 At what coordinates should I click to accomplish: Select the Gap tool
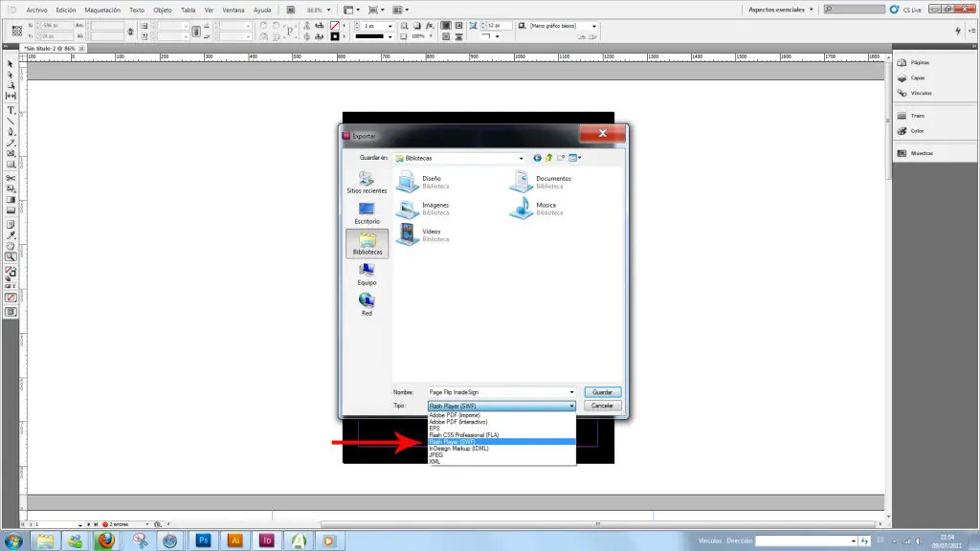click(10, 96)
